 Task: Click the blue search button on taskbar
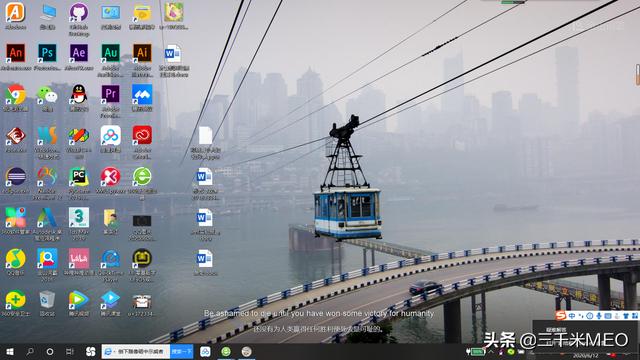[182, 351]
